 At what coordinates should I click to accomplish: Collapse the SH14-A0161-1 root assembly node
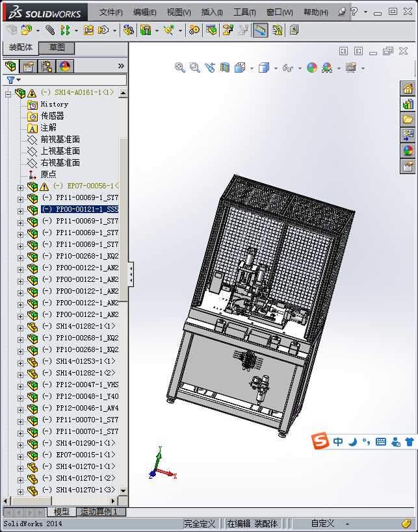pyautogui.click(x=8, y=94)
